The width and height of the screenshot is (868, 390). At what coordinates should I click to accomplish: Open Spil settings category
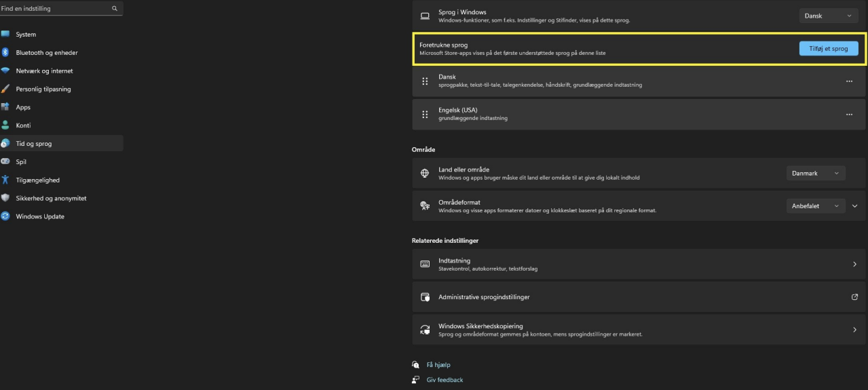point(62,161)
